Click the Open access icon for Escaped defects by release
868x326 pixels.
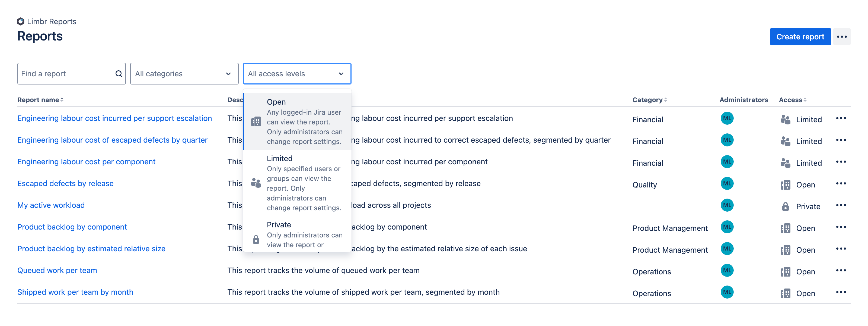click(785, 185)
